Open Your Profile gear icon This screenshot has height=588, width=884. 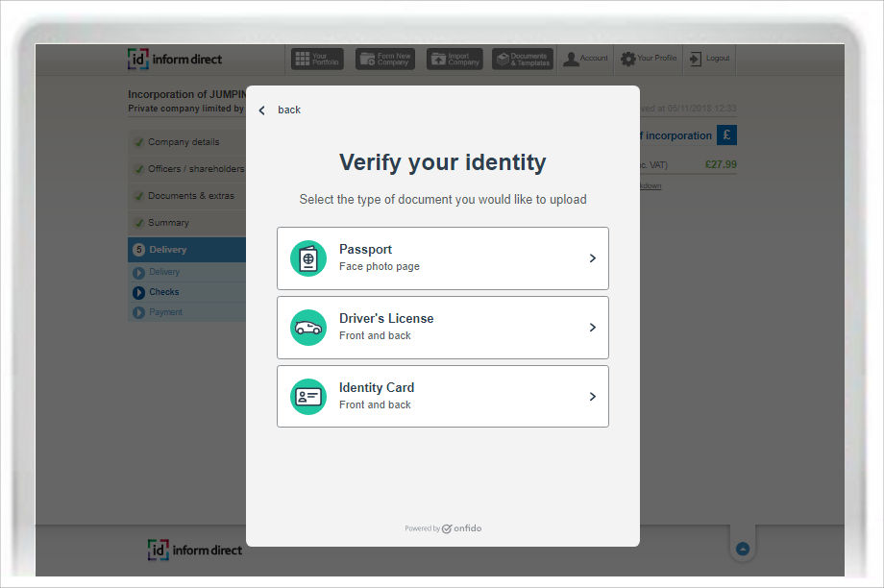coord(628,59)
